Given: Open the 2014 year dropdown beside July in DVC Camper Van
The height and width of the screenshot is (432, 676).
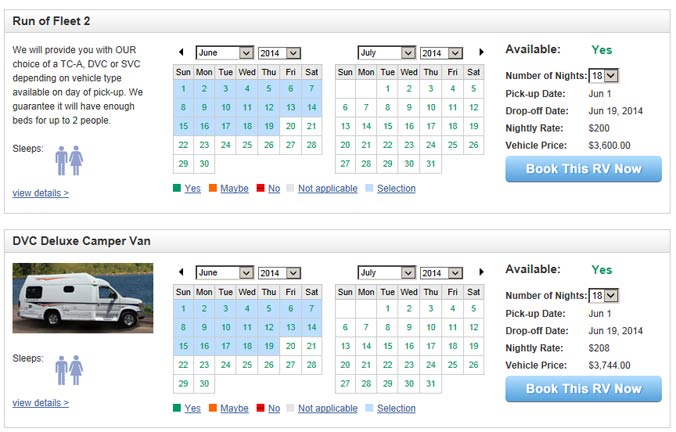Looking at the screenshot, I should tap(441, 273).
